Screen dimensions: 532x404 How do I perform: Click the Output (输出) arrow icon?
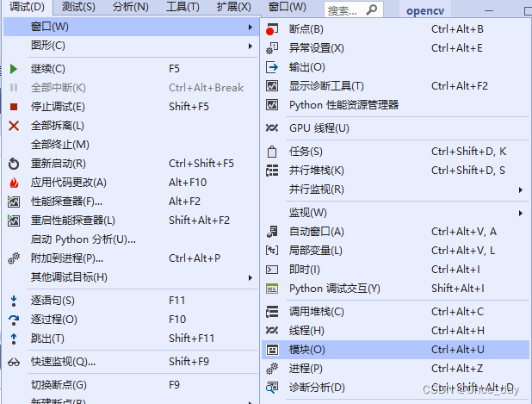pos(272,67)
